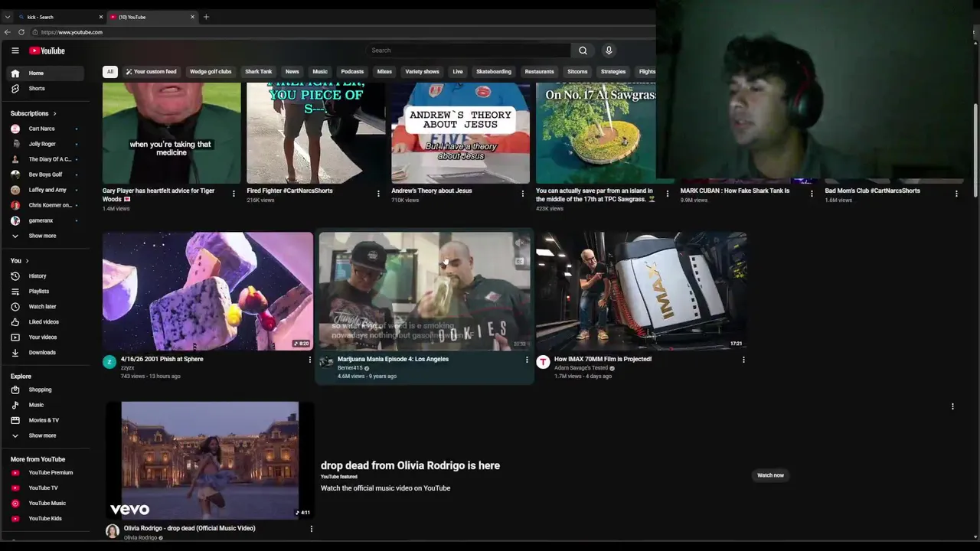Viewport: 980px width, 551px height.
Task: Activate voice search microphone
Action: coord(609,51)
